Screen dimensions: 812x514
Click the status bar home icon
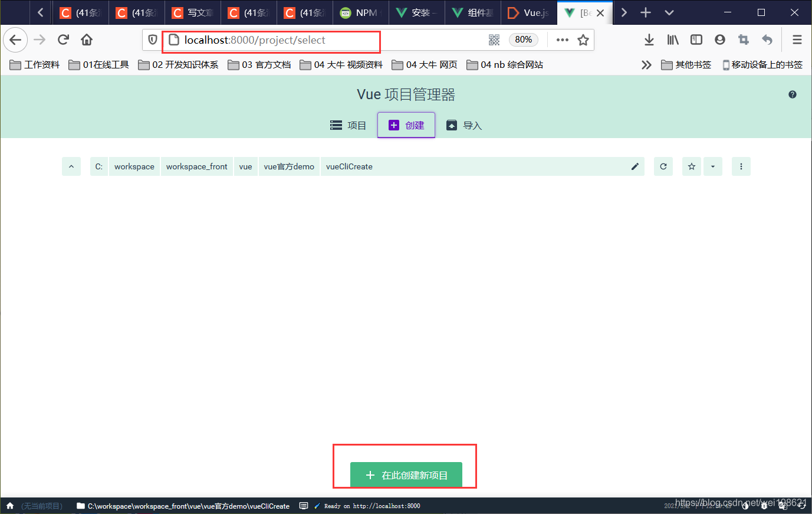(x=10, y=506)
